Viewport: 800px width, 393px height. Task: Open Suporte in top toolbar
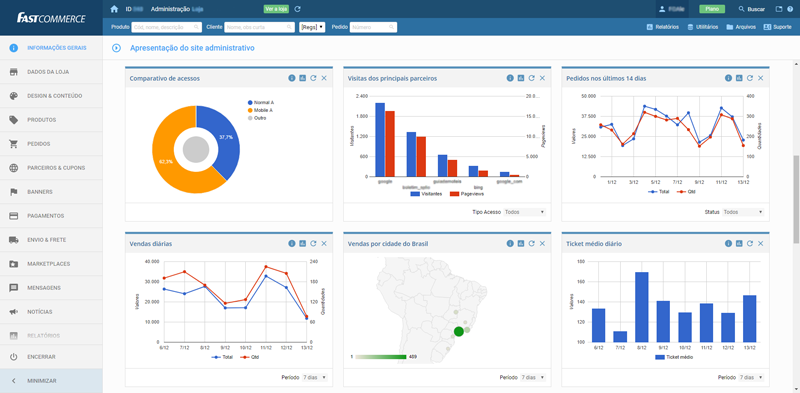point(778,27)
